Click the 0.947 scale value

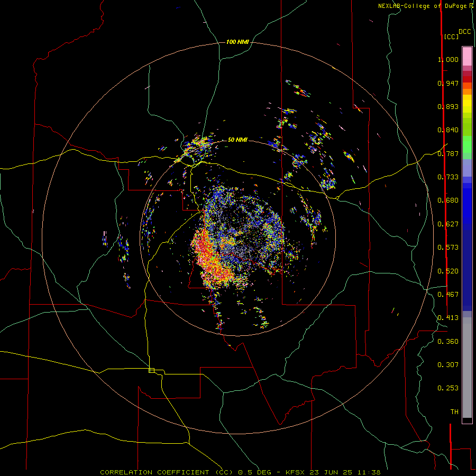[x=448, y=83]
